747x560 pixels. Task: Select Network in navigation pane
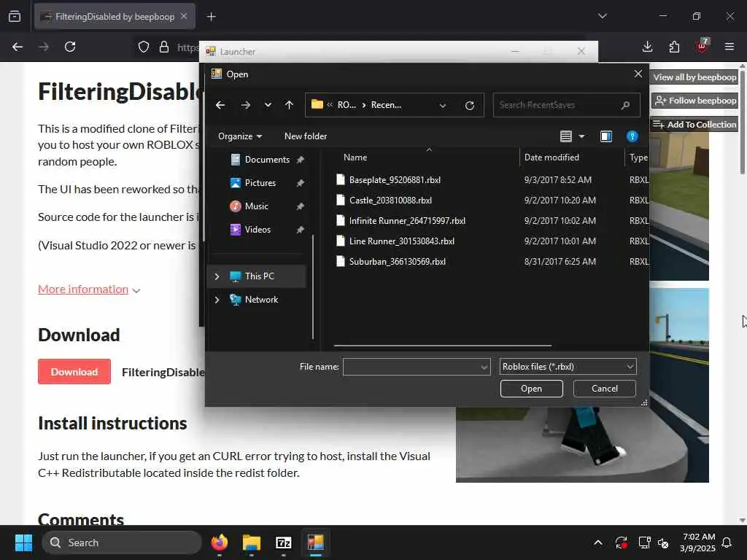pos(261,300)
